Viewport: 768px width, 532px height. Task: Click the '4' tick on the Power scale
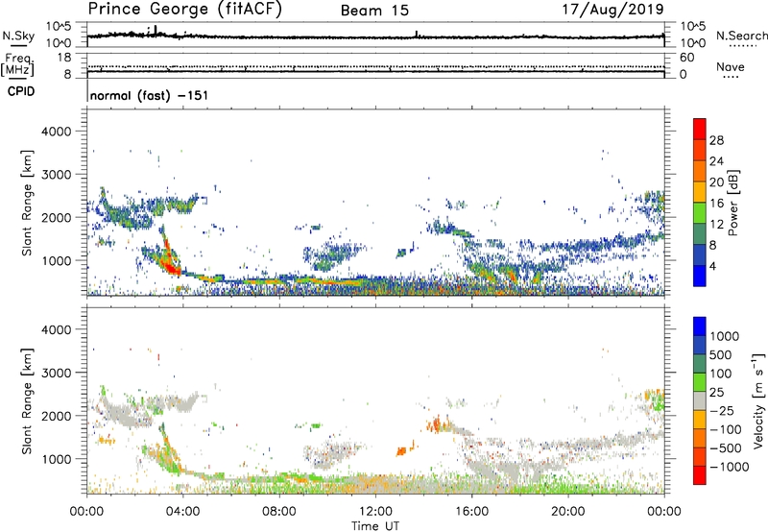pos(712,266)
